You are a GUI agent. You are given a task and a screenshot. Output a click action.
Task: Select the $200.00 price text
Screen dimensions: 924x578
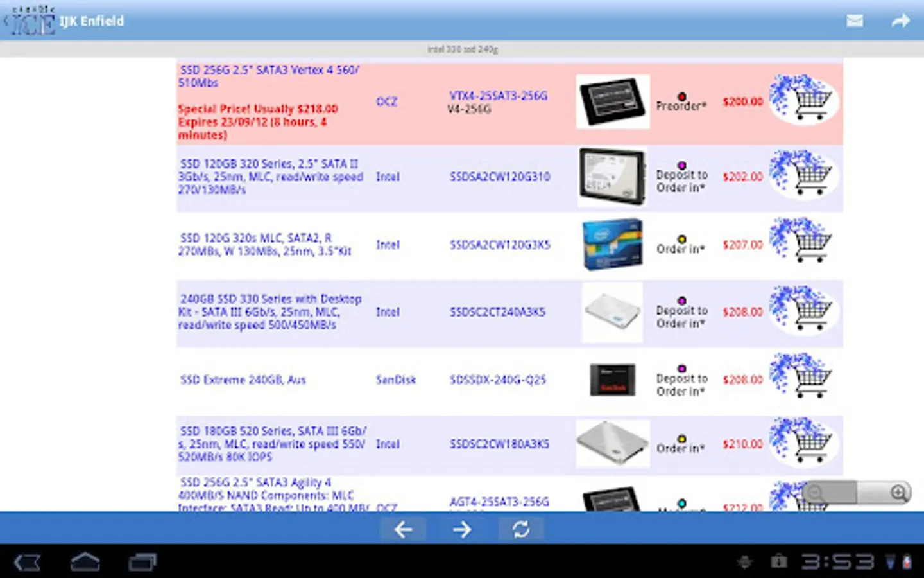coord(742,101)
